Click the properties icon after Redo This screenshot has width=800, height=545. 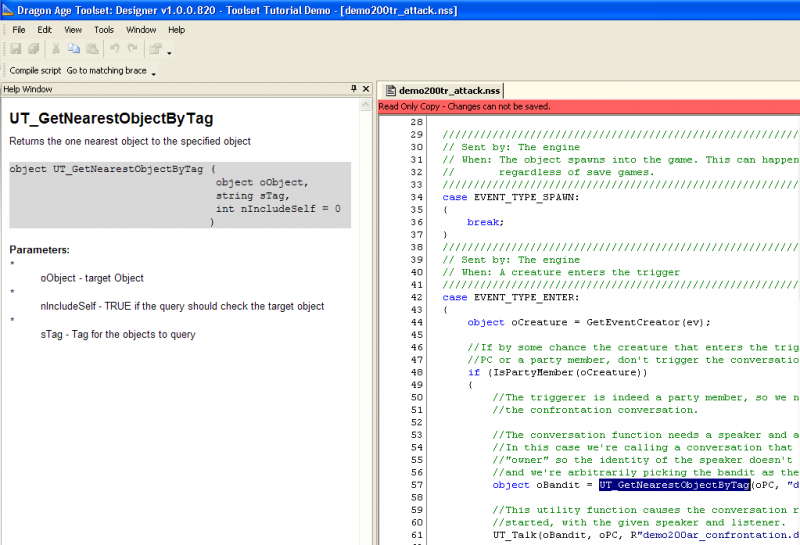[154, 49]
